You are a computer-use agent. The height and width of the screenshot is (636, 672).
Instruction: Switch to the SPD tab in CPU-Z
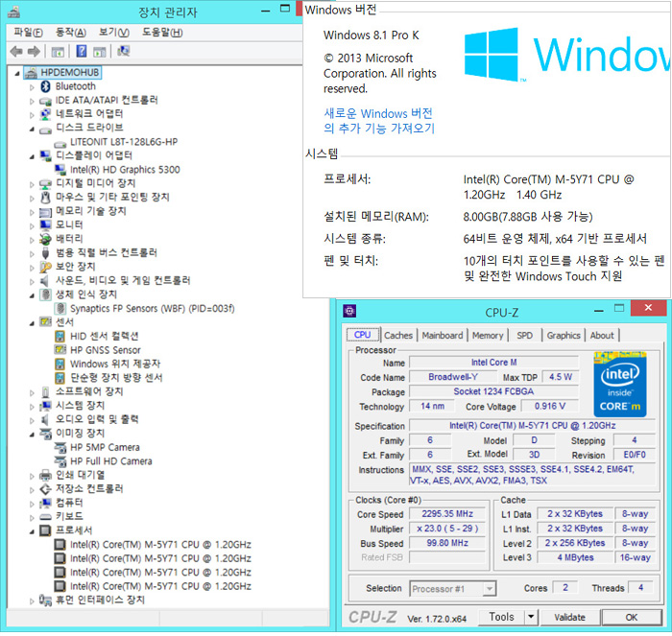tap(524, 336)
